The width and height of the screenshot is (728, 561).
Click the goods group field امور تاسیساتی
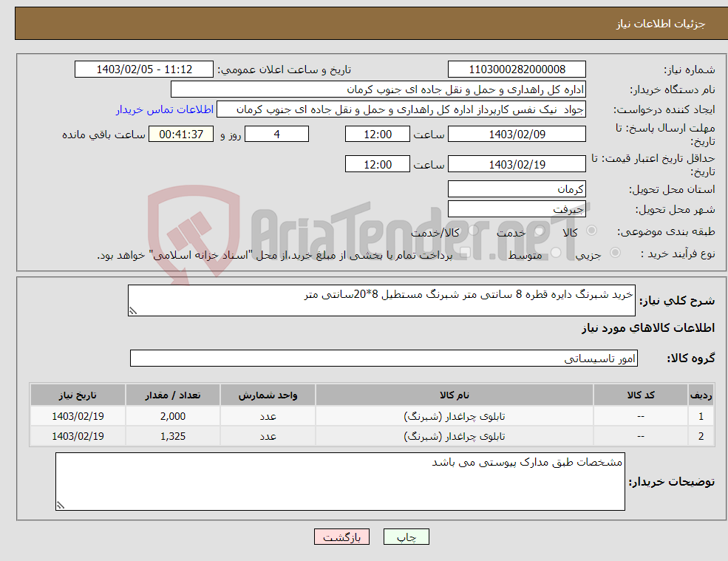pyautogui.click(x=384, y=358)
